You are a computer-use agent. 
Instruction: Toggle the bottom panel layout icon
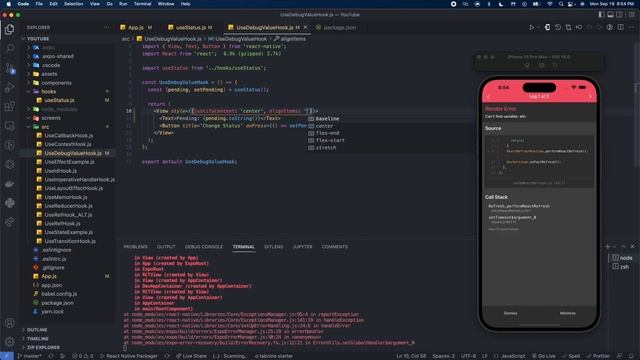coord(610,15)
